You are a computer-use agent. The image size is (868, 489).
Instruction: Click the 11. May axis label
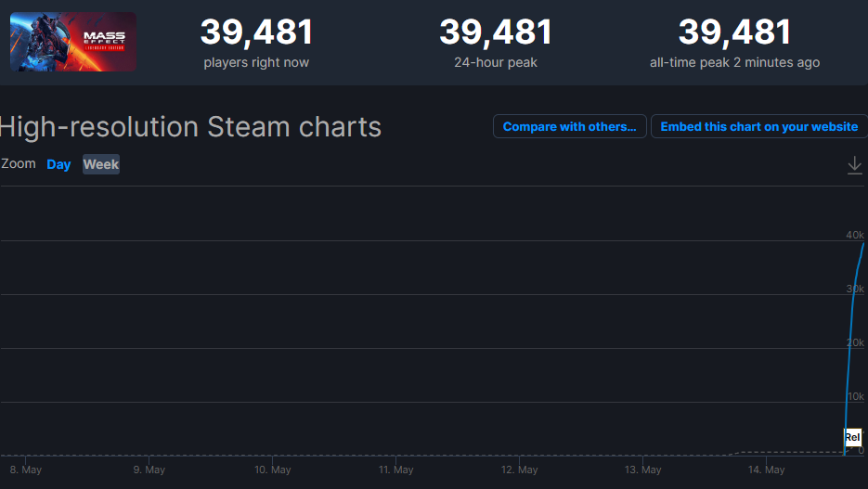tap(395, 470)
